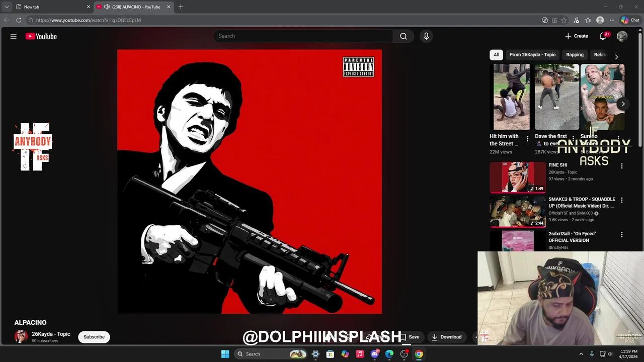Viewport: 644px width, 362px height.
Task: Open the Settings gear on the taskbar
Action: coord(315,354)
